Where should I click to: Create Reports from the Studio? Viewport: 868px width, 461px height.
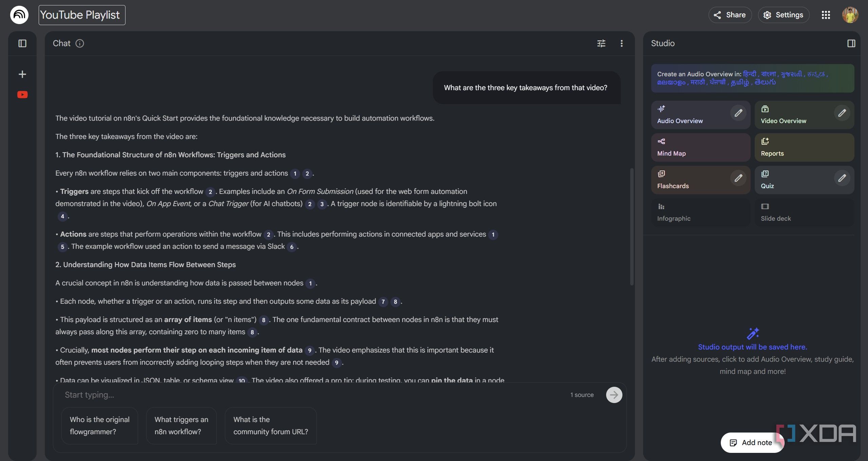[804, 147]
